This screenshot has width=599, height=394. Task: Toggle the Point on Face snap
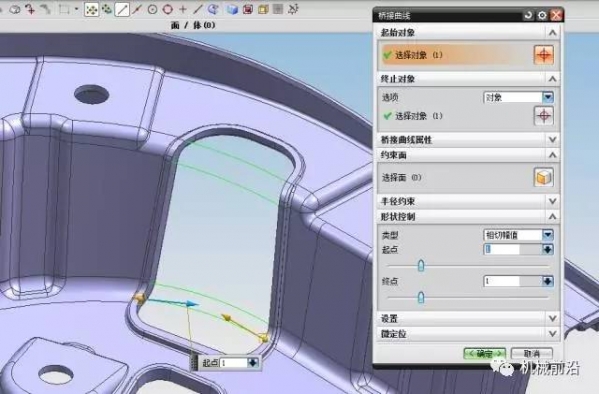click(x=213, y=10)
